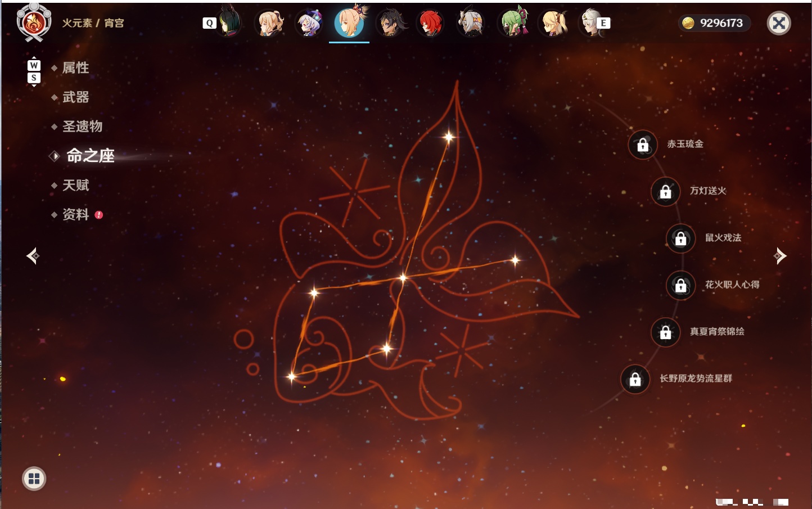
Task: Click the Mora coin icon
Action: pyautogui.click(x=688, y=23)
